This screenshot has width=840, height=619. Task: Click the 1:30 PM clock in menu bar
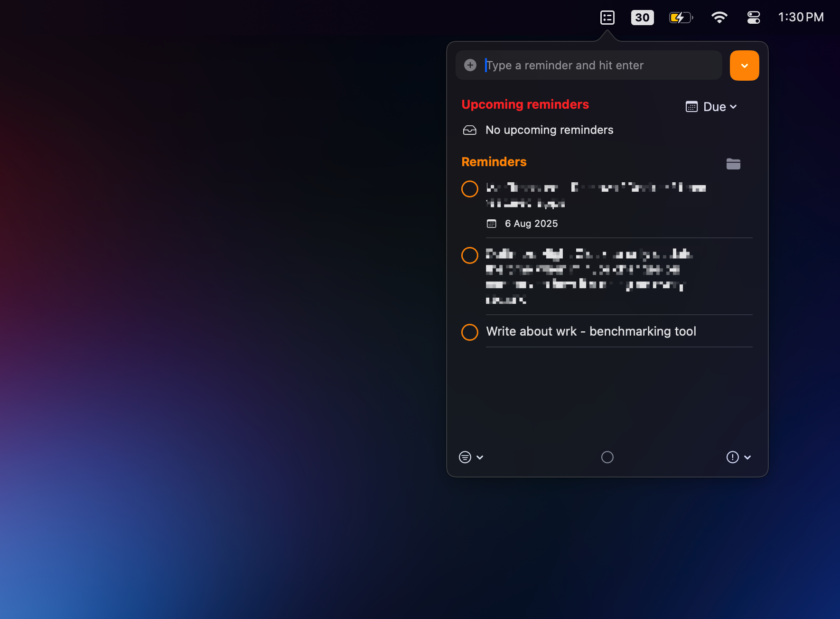[x=801, y=18]
